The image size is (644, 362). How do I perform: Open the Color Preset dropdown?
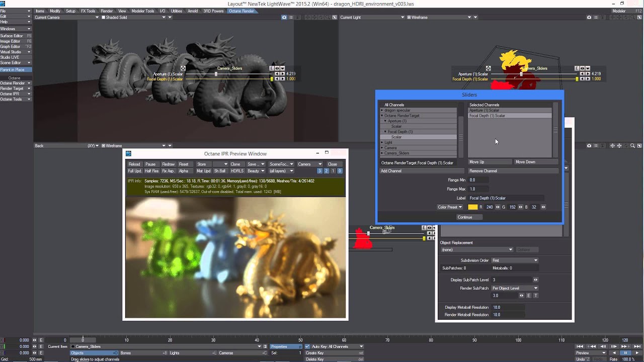450,207
